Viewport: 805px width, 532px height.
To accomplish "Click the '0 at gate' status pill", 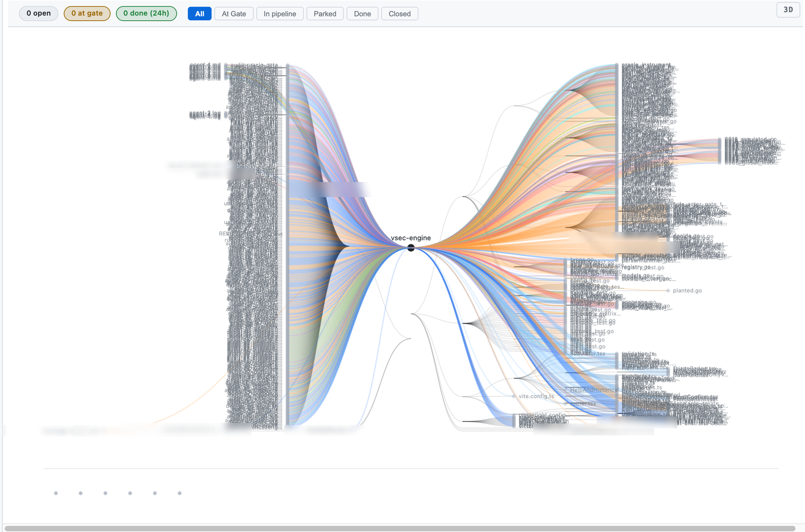I will pyautogui.click(x=87, y=14).
